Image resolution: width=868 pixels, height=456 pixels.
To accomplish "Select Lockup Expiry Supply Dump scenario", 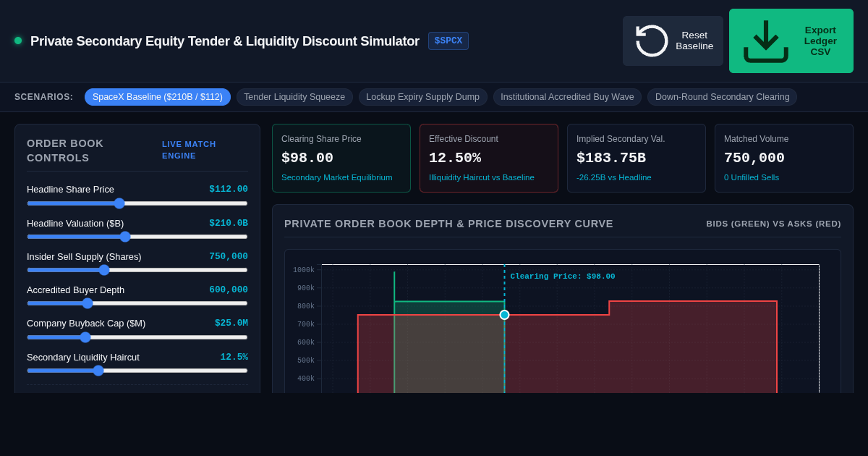I will click(422, 97).
